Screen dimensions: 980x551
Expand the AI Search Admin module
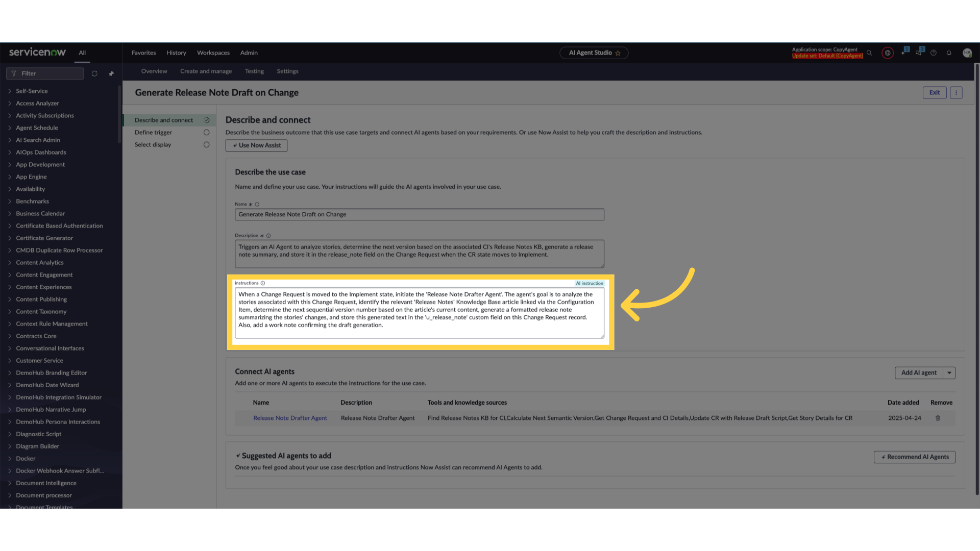click(10, 140)
